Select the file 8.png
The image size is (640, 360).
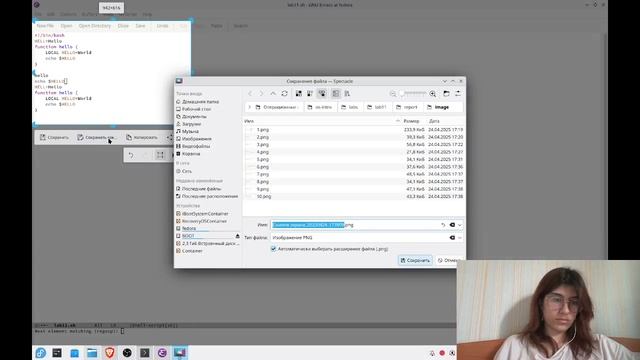262,182
